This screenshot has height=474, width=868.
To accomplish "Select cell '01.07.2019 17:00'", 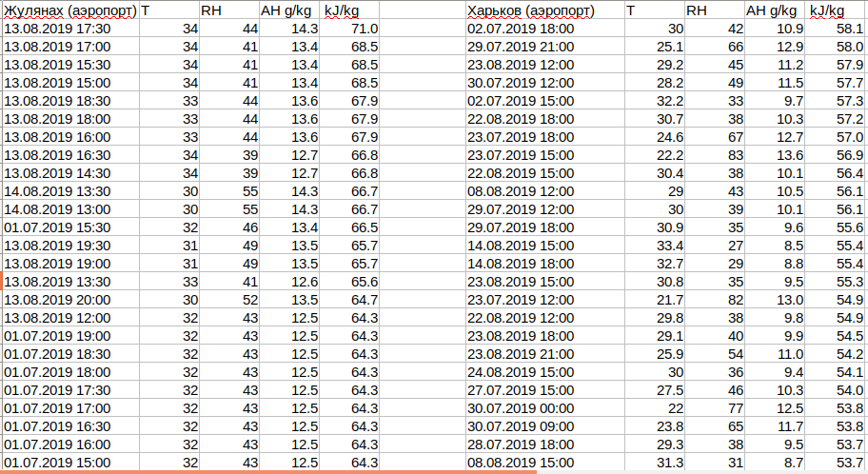I will tap(70, 408).
